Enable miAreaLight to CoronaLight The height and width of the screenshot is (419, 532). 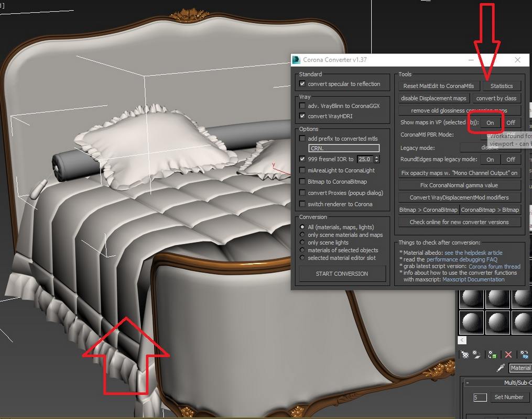(x=302, y=170)
